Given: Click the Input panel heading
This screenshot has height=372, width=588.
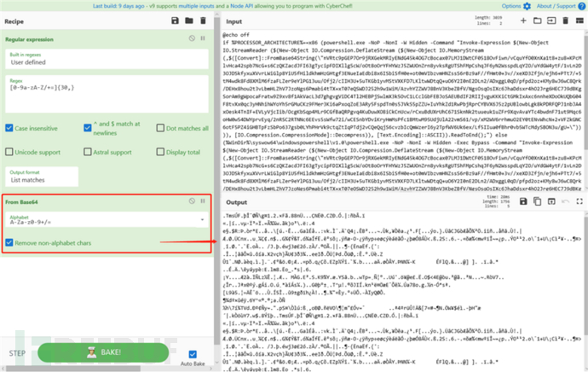Looking at the screenshot, I should tap(233, 22).
